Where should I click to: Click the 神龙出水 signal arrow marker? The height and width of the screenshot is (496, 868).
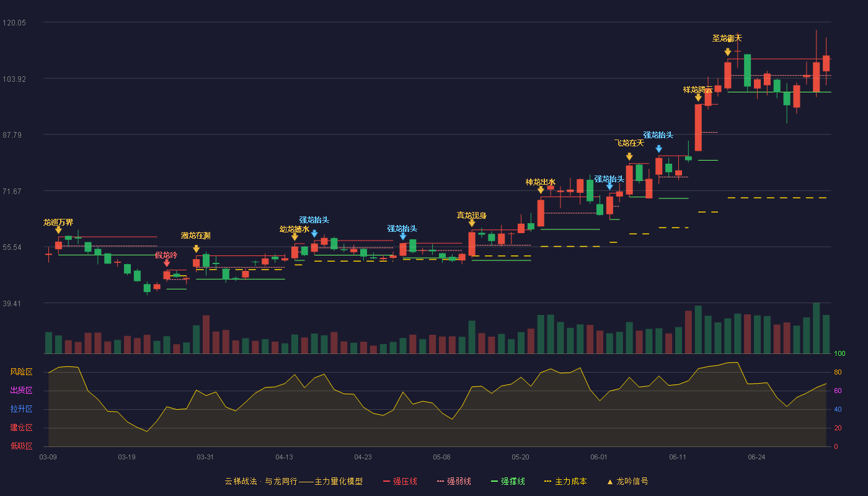[x=541, y=190]
